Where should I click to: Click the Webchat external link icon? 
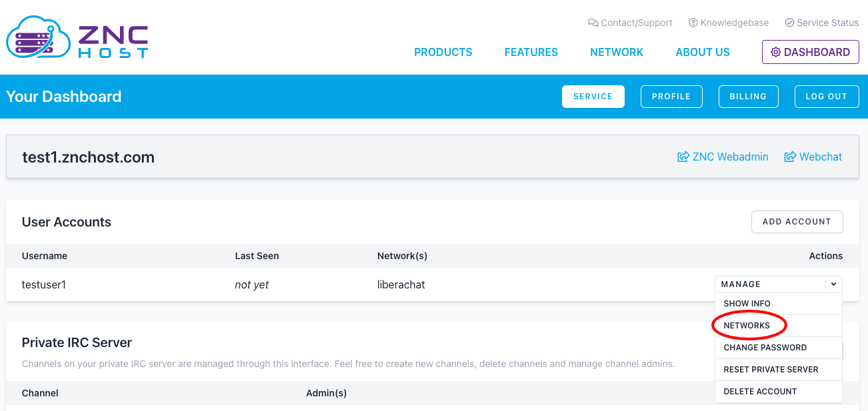(x=790, y=157)
